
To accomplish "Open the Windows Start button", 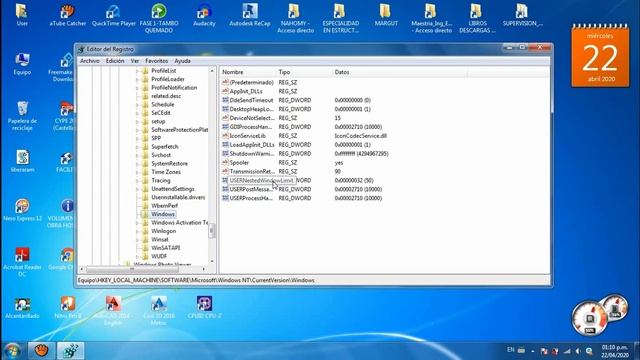I will (x=12, y=351).
